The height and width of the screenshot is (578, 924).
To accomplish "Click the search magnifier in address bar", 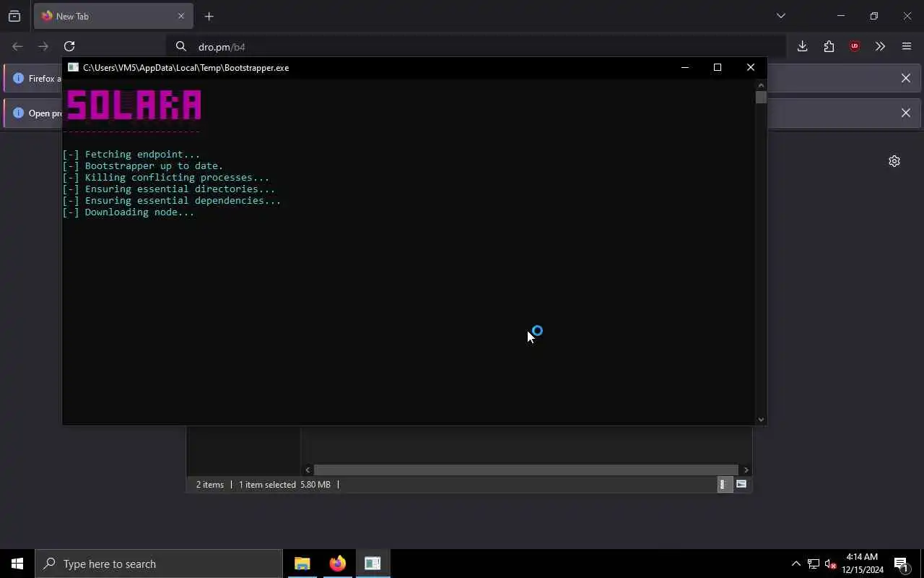I will [x=181, y=46].
